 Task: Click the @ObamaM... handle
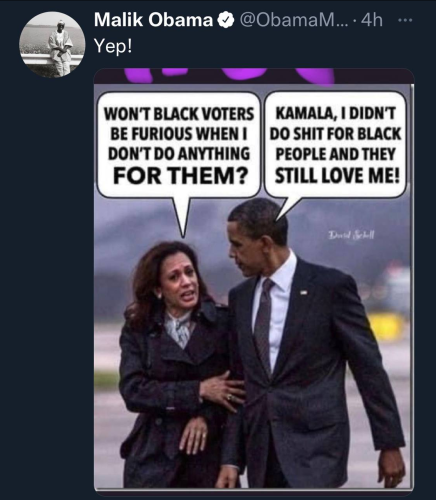click(293, 21)
